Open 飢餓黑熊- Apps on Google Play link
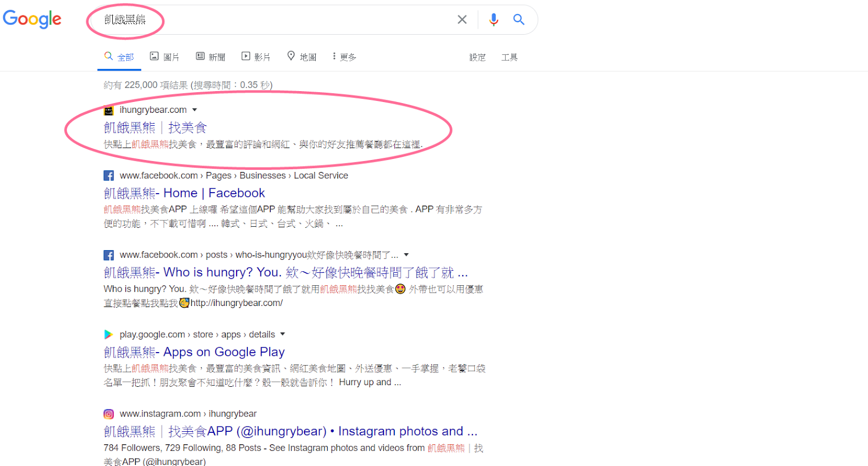Viewport: 868px width, 466px height. (x=194, y=352)
